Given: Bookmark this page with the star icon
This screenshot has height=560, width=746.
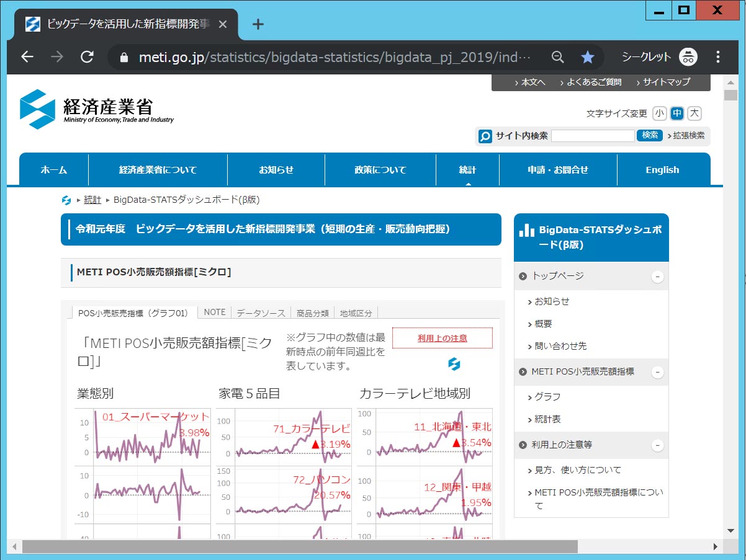Looking at the screenshot, I should pyautogui.click(x=587, y=57).
